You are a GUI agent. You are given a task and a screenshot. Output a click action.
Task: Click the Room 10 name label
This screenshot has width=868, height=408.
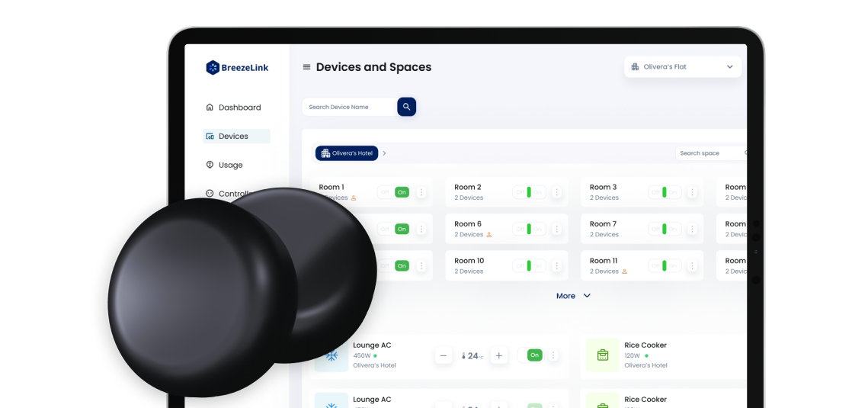[x=469, y=261]
